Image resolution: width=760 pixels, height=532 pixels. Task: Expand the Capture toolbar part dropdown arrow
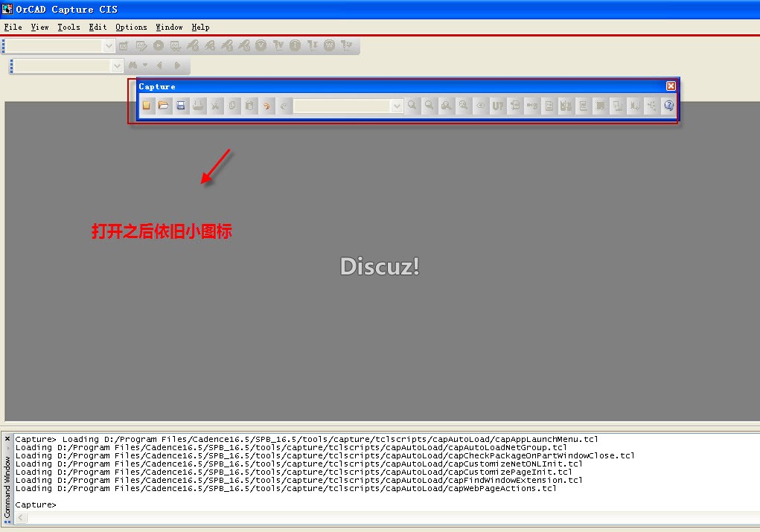click(397, 106)
